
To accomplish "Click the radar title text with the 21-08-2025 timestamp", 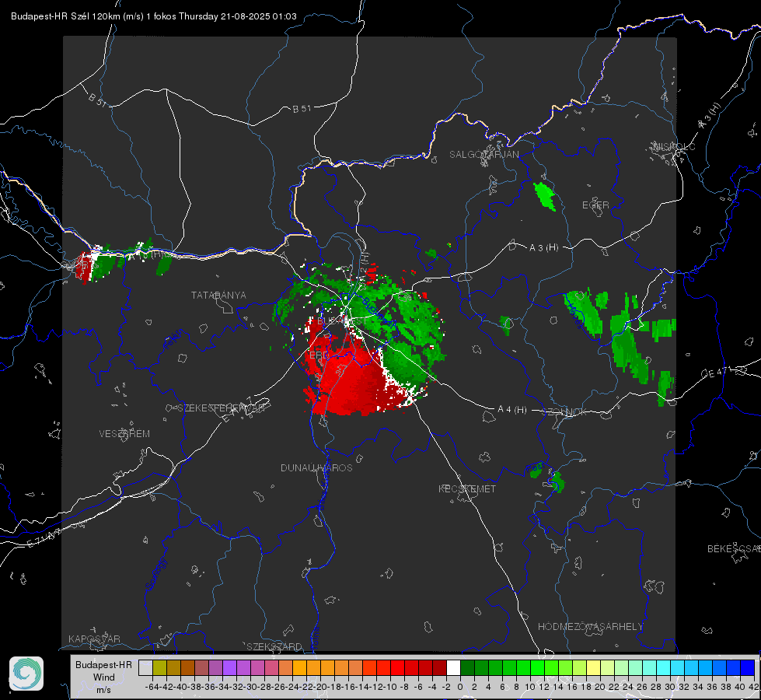I will [154, 16].
